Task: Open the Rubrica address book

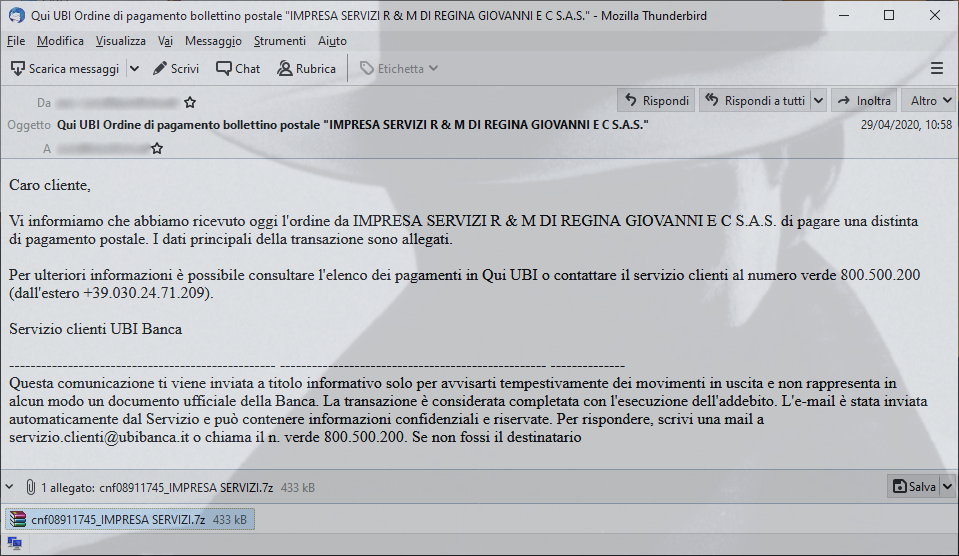Action: pyautogui.click(x=306, y=69)
